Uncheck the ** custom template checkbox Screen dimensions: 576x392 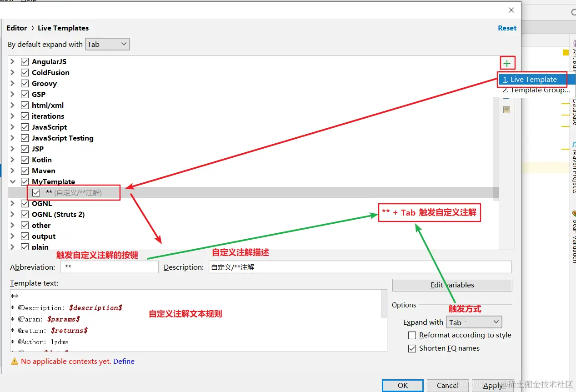pyautogui.click(x=36, y=192)
